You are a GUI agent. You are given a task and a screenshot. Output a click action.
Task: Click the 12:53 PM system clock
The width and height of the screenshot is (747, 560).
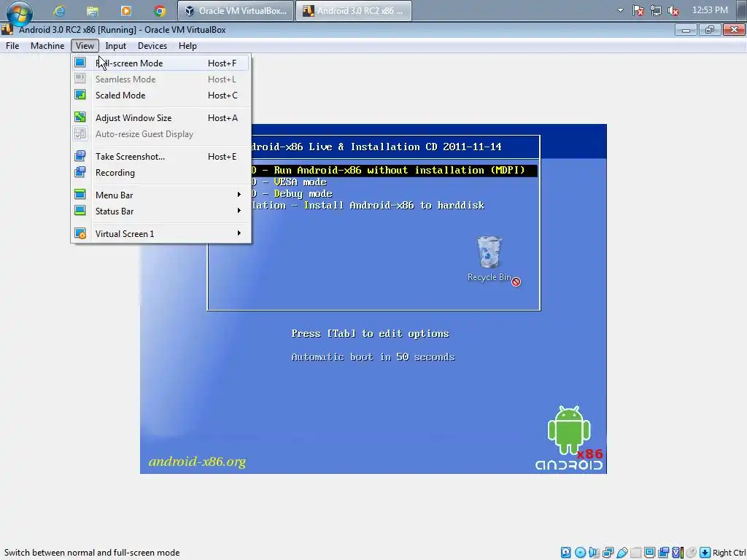tap(710, 10)
